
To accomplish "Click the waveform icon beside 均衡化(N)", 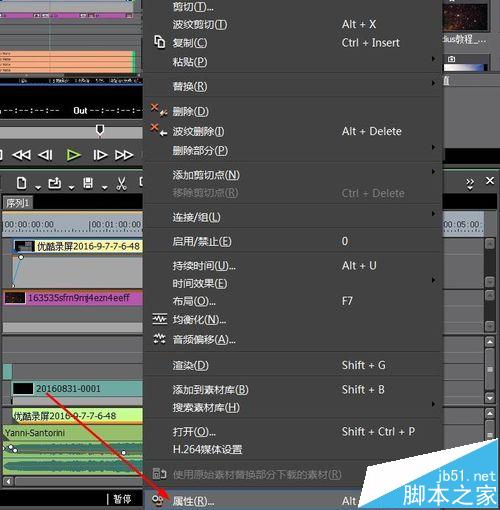I will 160,319.
